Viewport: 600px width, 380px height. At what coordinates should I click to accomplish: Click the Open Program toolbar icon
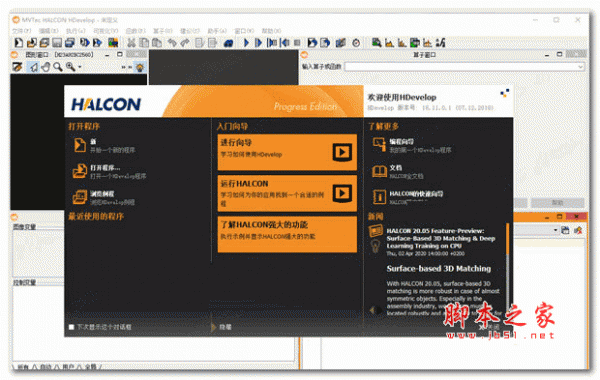pyautogui.click(x=31, y=42)
